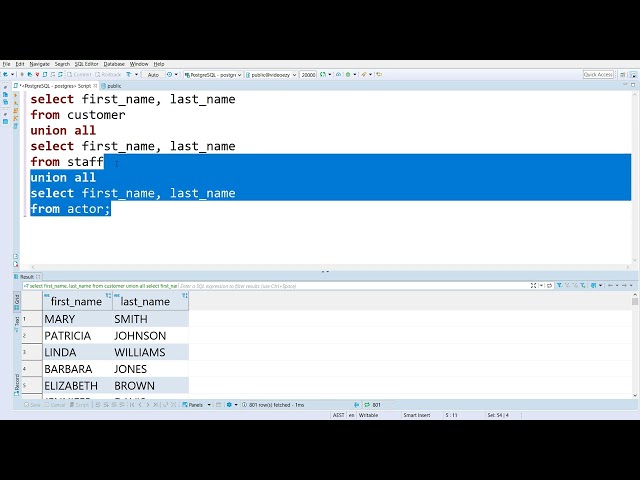Click the yellow back-arrow icon in toolbar

tap(379, 74)
